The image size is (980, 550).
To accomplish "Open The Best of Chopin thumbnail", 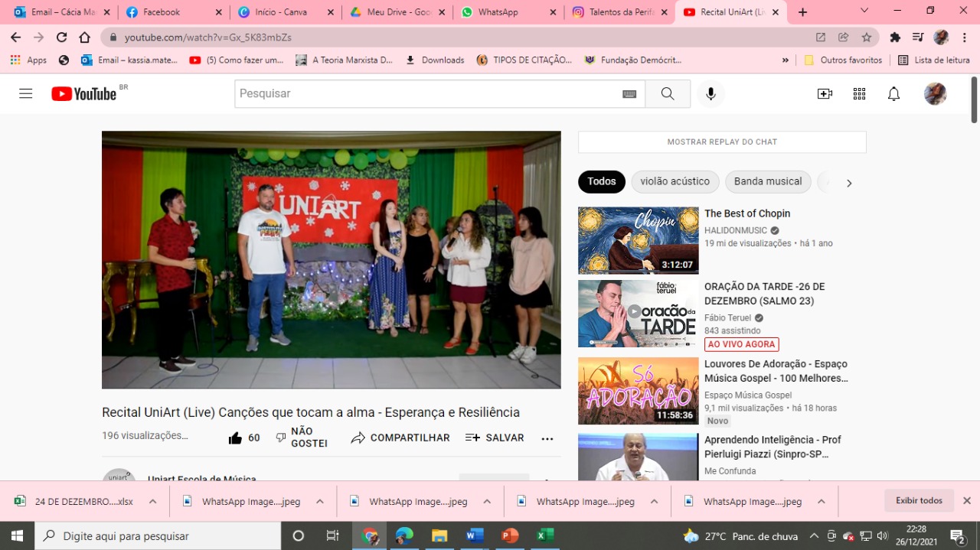I will (638, 240).
